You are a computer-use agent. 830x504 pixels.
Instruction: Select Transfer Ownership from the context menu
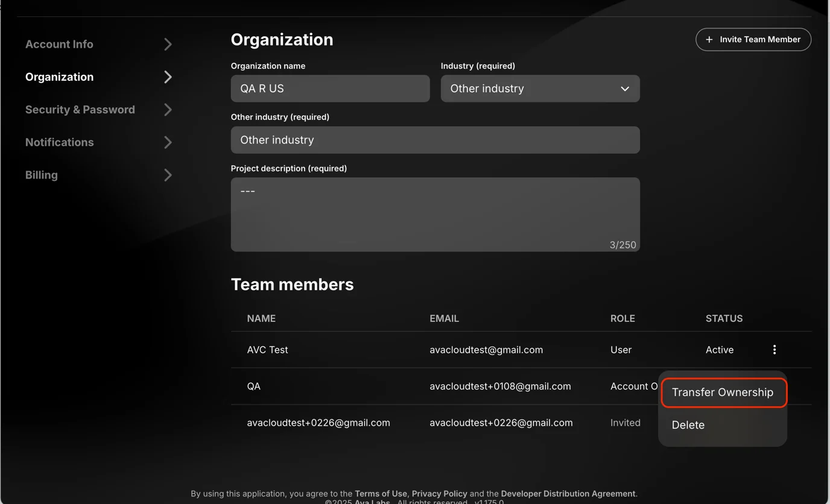tap(722, 392)
